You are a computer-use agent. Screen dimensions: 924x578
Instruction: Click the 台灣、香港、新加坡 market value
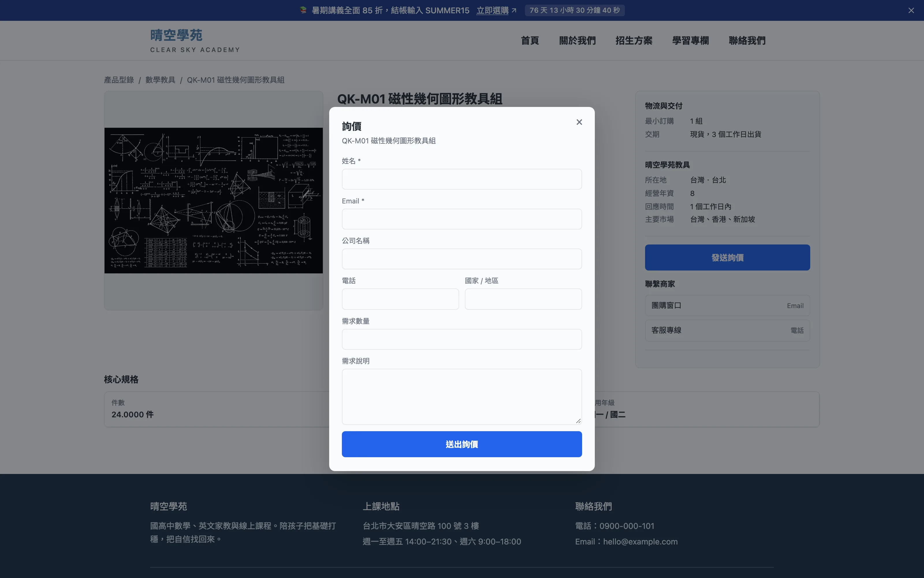(722, 219)
